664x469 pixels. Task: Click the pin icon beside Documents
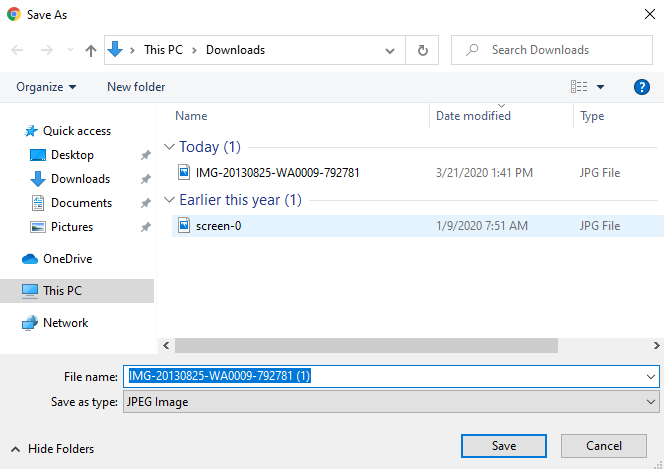pyautogui.click(x=146, y=203)
